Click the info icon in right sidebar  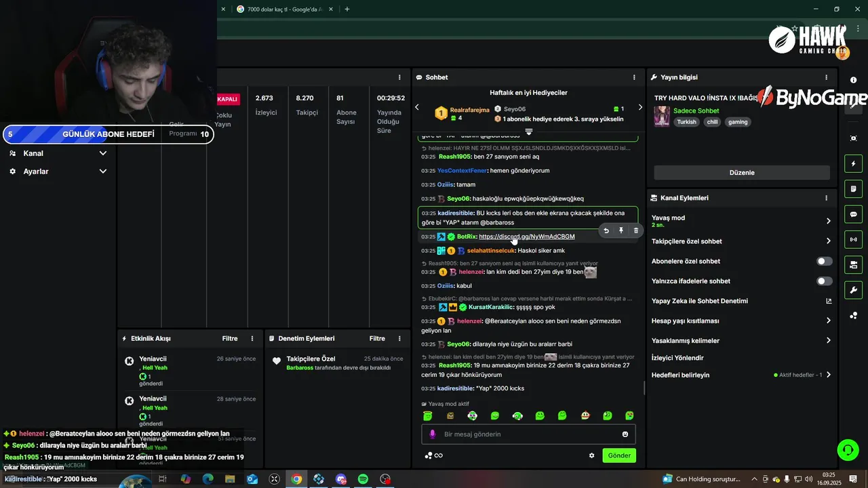(x=853, y=80)
